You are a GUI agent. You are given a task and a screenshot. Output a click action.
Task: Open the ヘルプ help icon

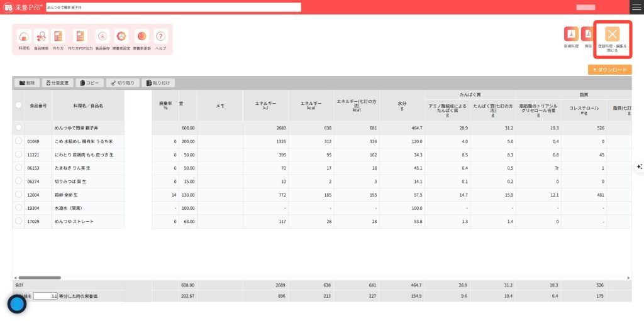point(161,36)
